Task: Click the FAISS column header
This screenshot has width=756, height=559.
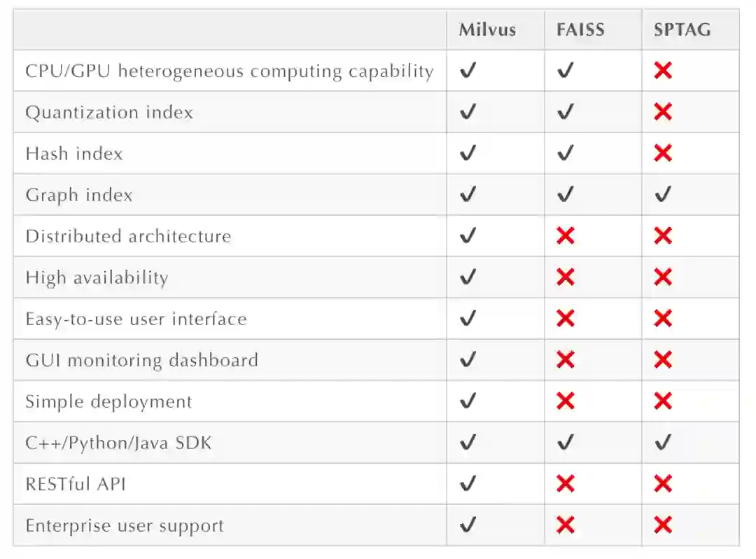Action: coord(580,29)
